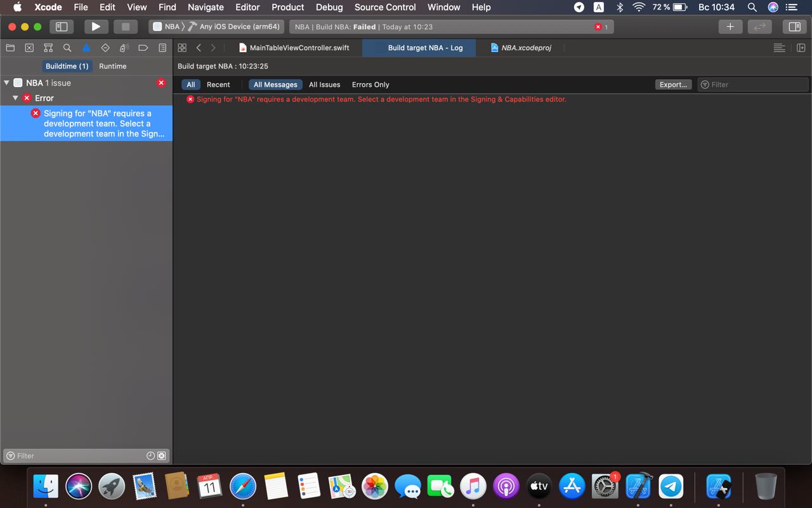Open the Report navigator
This screenshot has width=812, height=508.
(x=162, y=48)
